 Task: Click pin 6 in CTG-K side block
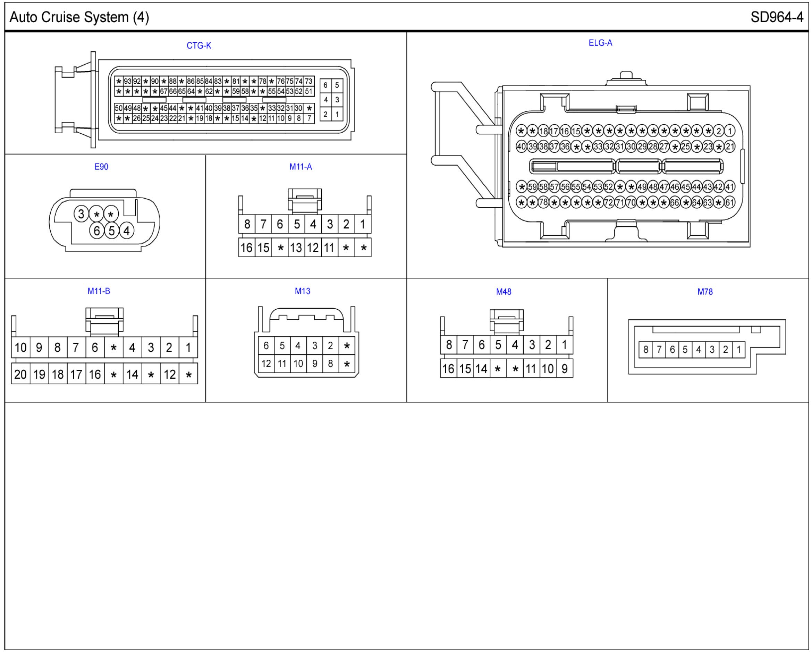tap(325, 85)
